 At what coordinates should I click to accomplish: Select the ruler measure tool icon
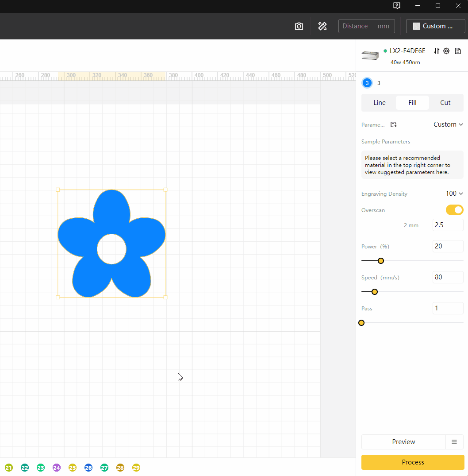[322, 26]
